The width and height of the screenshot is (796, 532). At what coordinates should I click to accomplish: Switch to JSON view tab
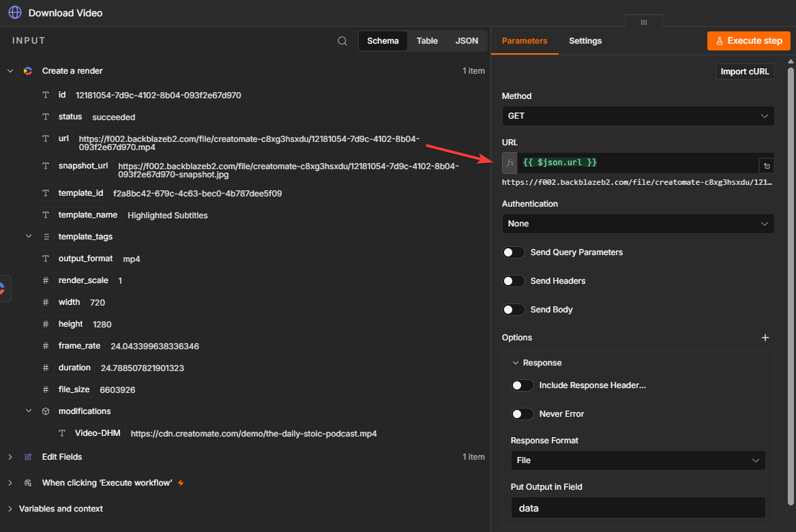467,41
